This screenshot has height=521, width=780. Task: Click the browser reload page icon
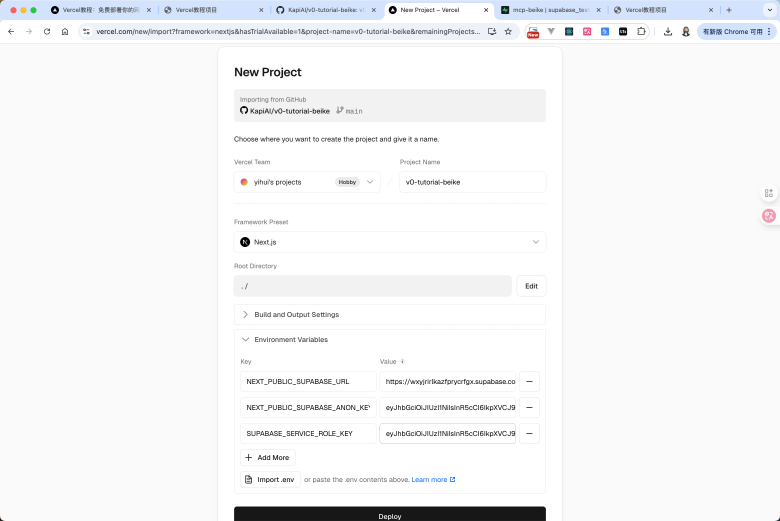tap(46, 31)
